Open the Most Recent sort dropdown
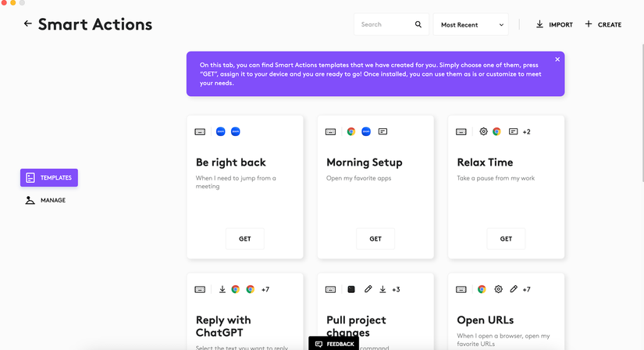Image resolution: width=644 pixels, height=350 pixels. pyautogui.click(x=471, y=25)
